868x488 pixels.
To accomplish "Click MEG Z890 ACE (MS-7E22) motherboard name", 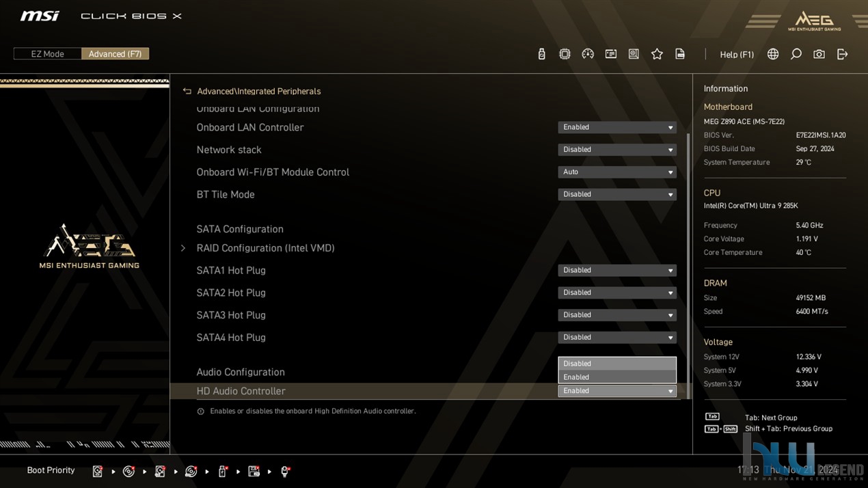I will tap(744, 122).
